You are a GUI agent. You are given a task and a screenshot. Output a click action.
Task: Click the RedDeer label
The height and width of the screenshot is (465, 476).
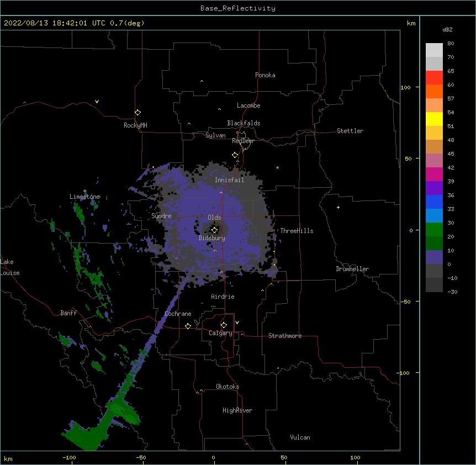pyautogui.click(x=243, y=141)
